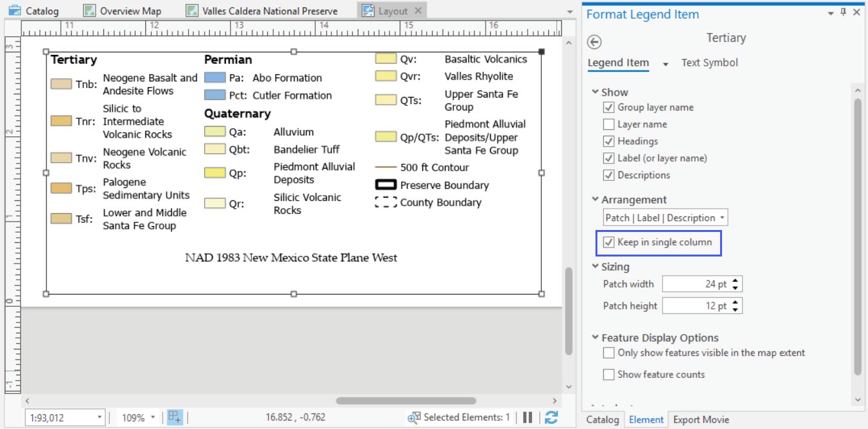Collapse the Sizing section
This screenshot has width=868, height=429.
[595, 266]
